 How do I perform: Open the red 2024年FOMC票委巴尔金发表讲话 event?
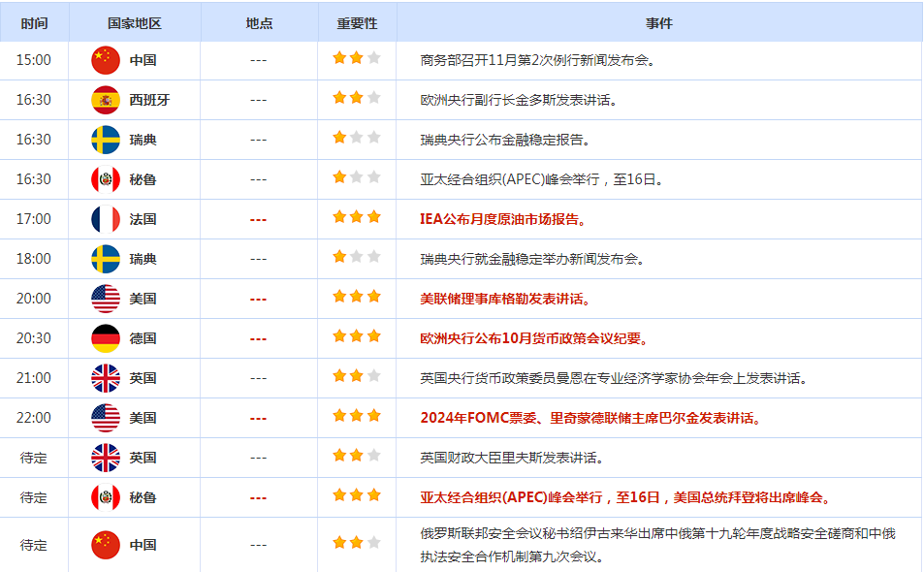tap(591, 418)
